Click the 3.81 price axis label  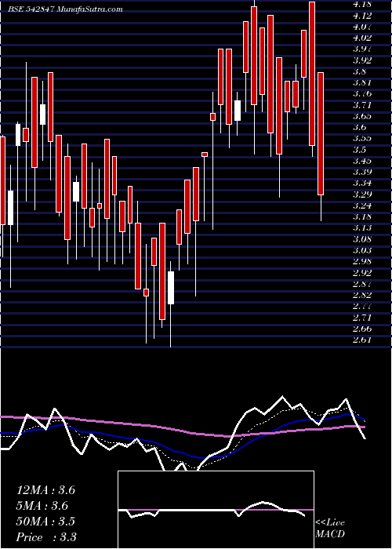click(x=362, y=82)
